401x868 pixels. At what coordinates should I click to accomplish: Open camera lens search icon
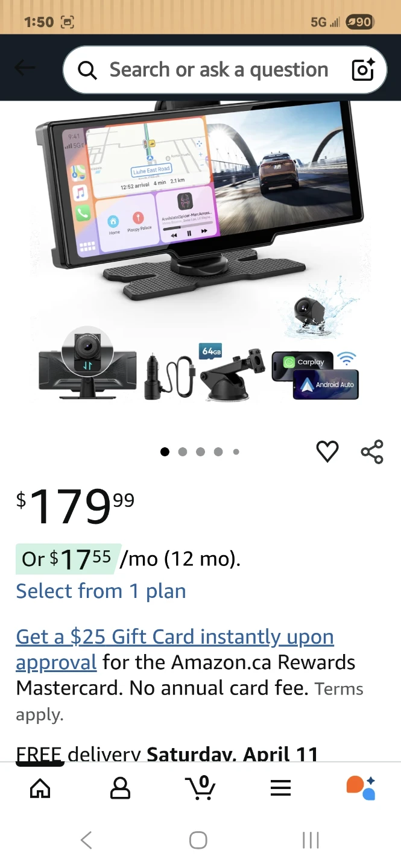(x=363, y=70)
